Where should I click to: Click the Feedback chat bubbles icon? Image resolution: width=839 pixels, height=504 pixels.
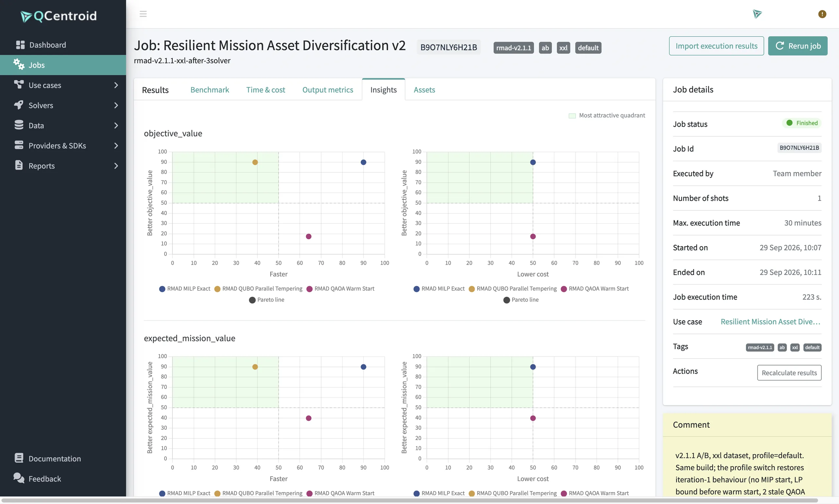tap(19, 478)
